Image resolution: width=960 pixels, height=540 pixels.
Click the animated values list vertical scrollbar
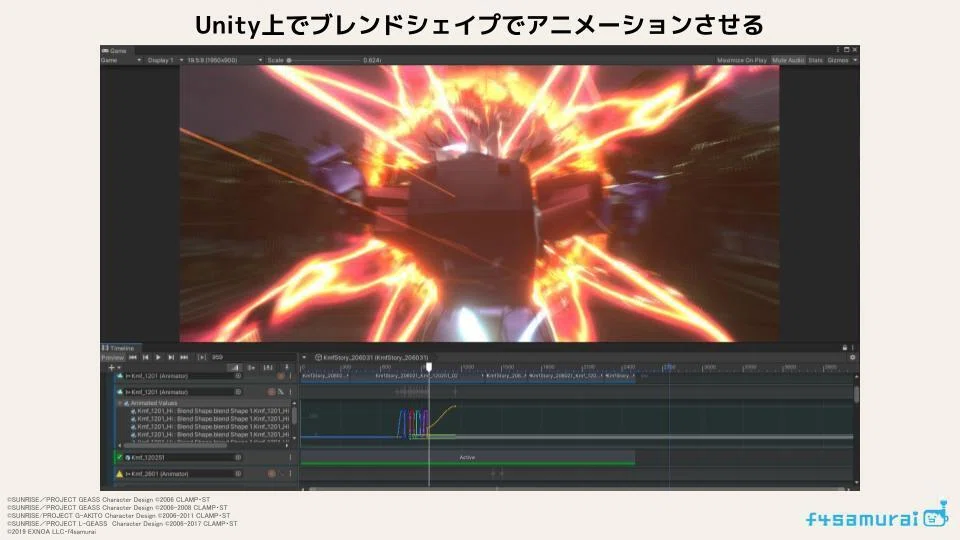(x=294, y=416)
